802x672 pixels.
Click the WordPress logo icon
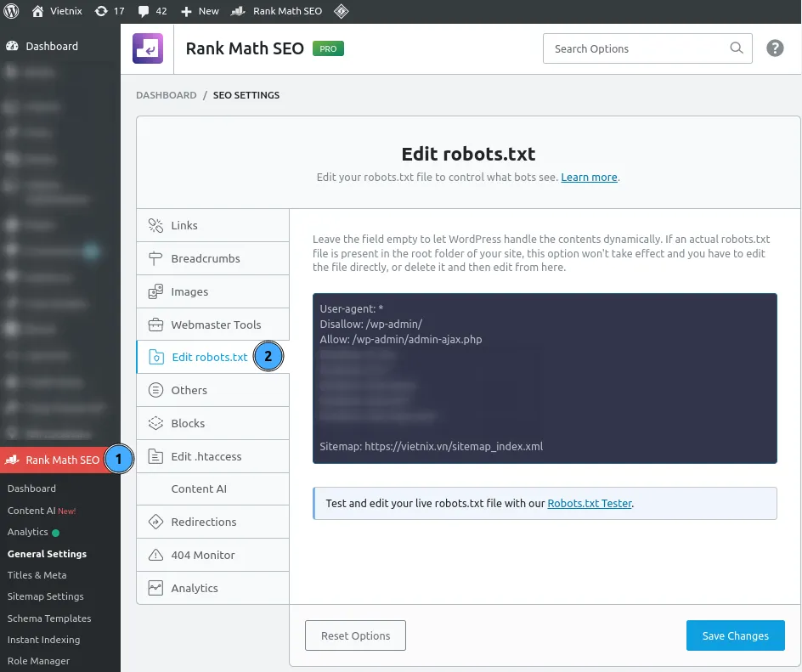(x=11, y=11)
